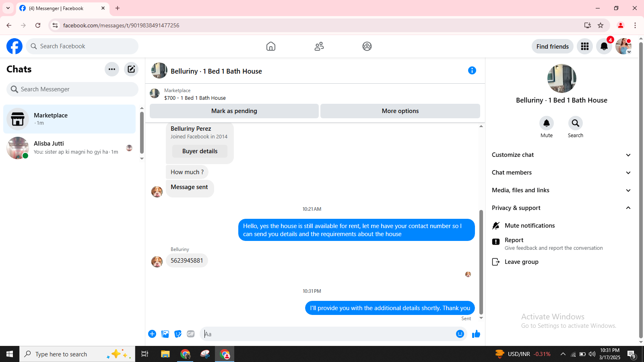Show hidden system tray icons
The width and height of the screenshot is (644, 362).
(563, 354)
